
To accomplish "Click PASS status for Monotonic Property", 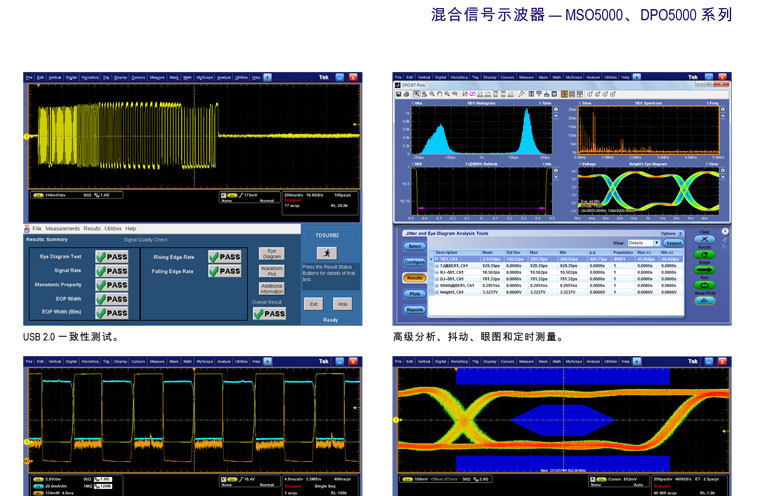I will (112, 285).
